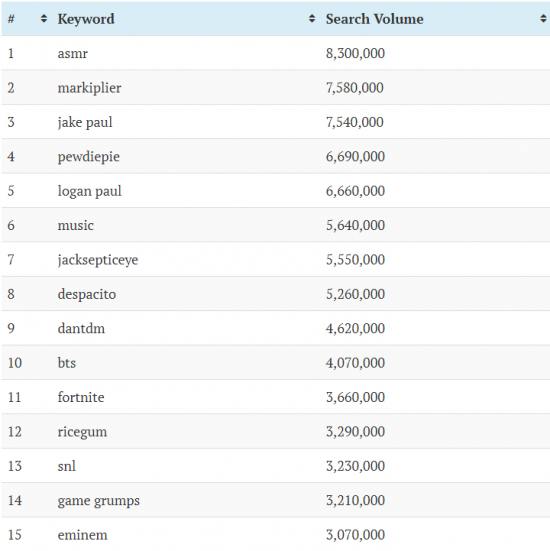550x551 pixels.
Task: Click the jake paul keyword
Action: pos(85,122)
